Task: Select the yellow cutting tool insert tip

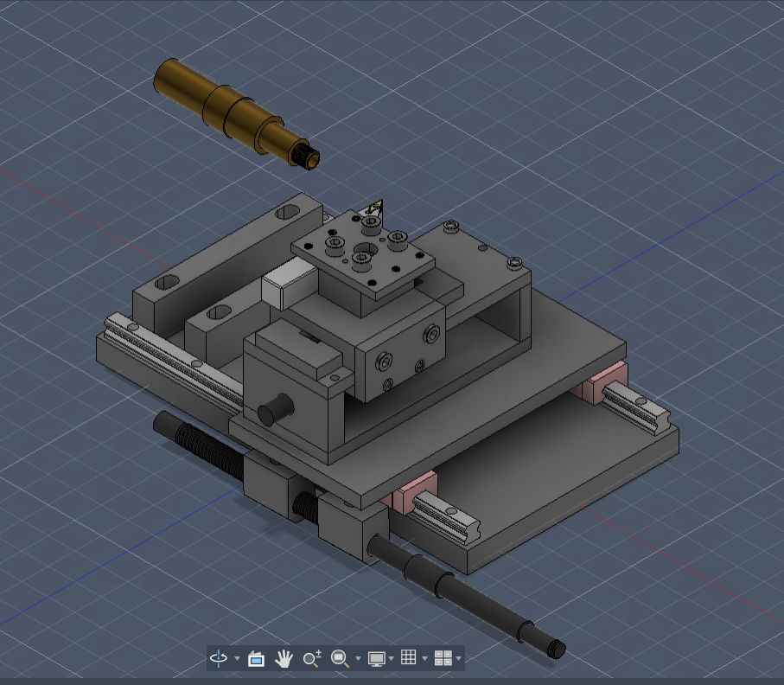Action: (x=375, y=208)
